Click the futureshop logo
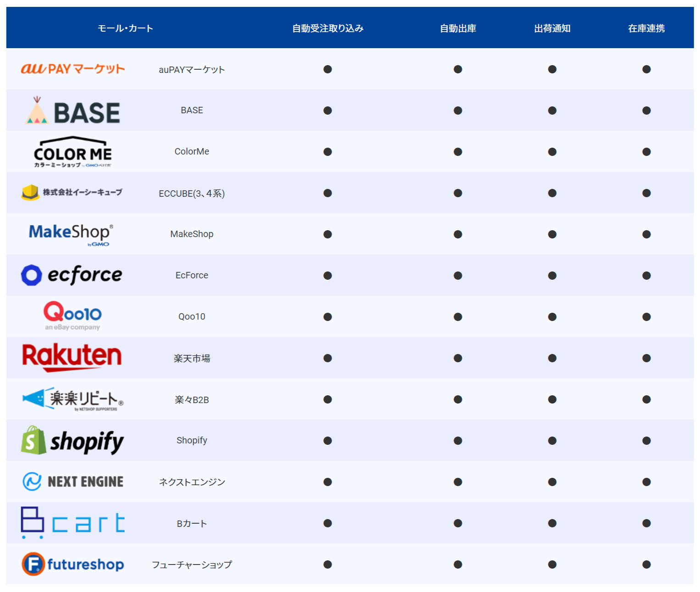The image size is (700, 592). pos(73,564)
